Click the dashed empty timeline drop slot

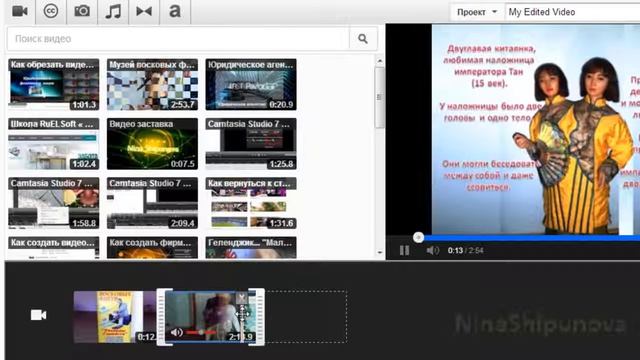(x=306, y=317)
